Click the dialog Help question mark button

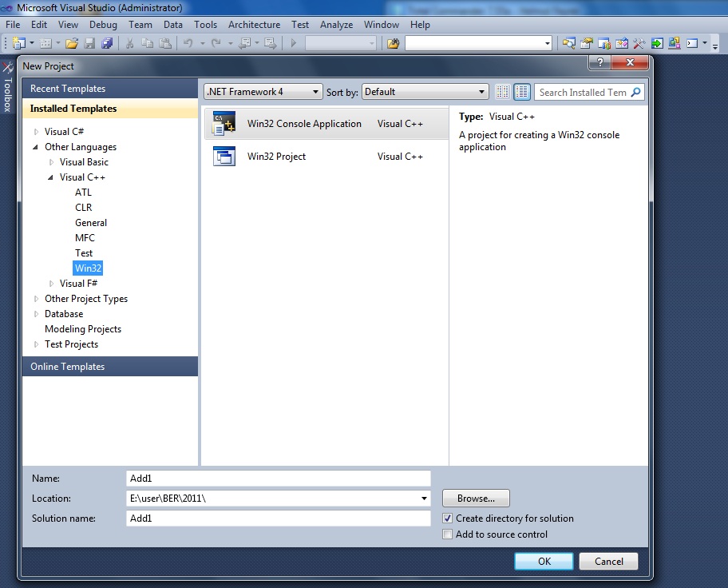tap(599, 62)
